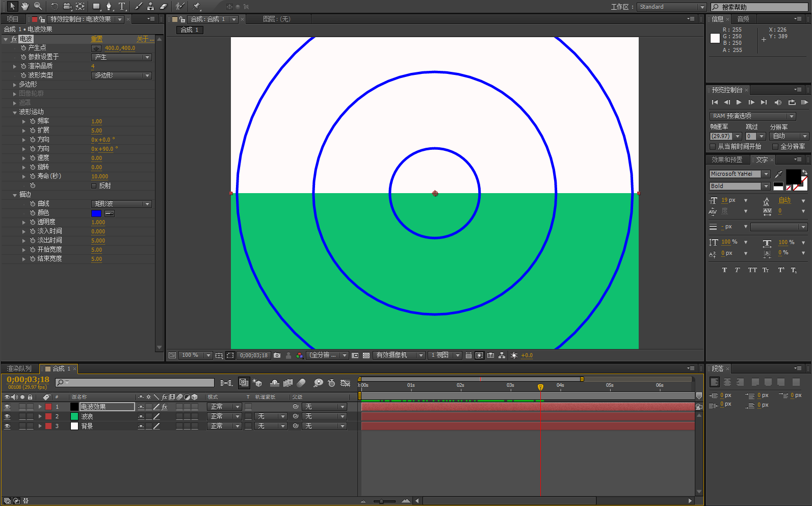Apply All Caps text style
Image resolution: width=812 pixels, height=506 pixels.
pos(752,270)
